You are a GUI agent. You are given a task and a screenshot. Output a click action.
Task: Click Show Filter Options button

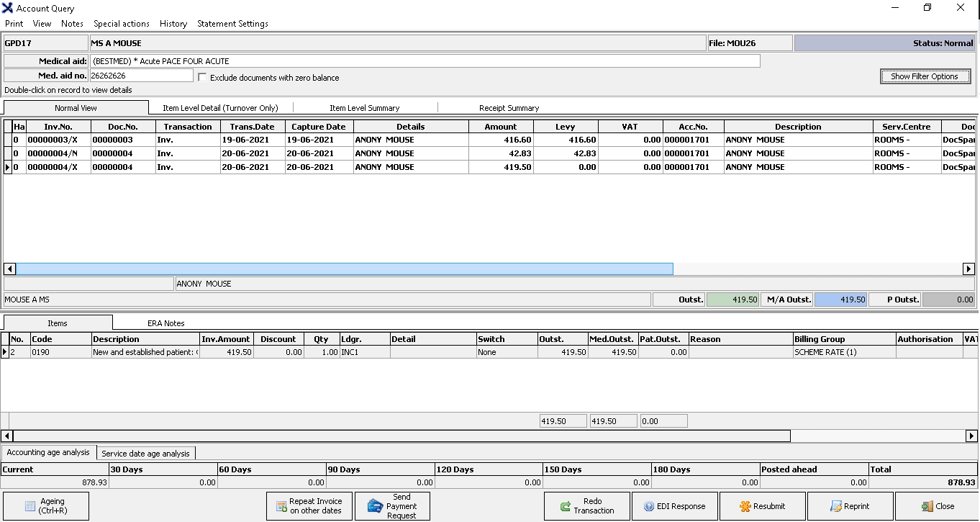[x=925, y=76]
